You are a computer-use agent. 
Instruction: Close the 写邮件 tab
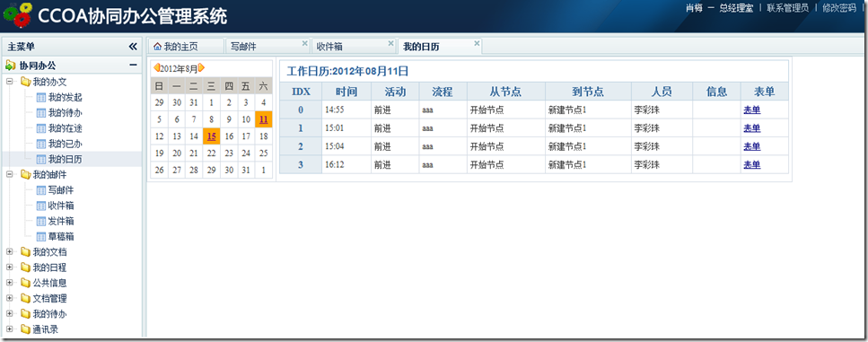[x=304, y=43]
